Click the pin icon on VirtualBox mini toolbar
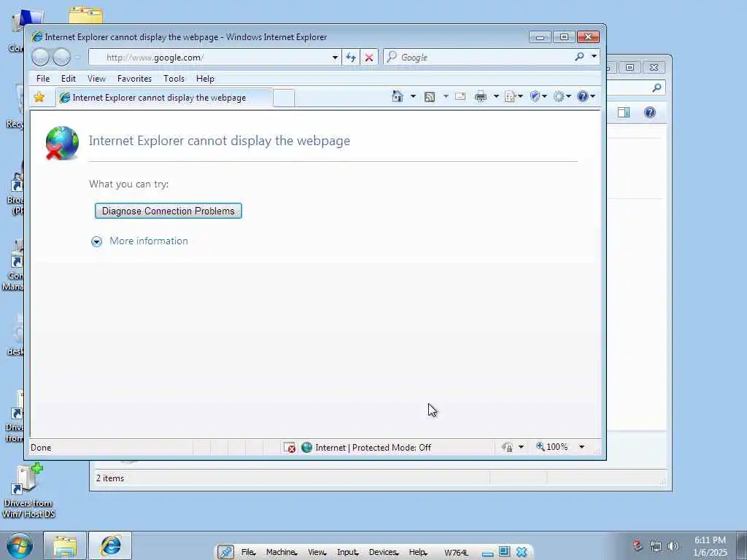This screenshot has width=747, height=560. pyautogui.click(x=225, y=553)
